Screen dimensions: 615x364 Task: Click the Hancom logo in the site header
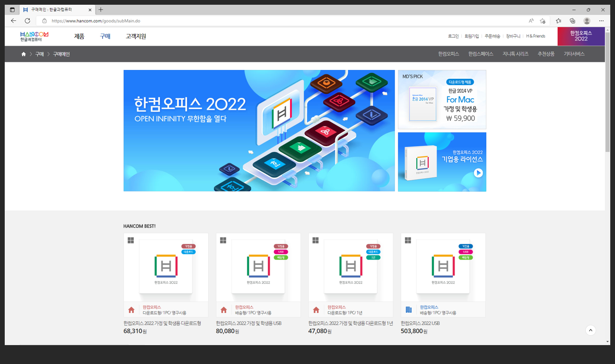(34, 36)
